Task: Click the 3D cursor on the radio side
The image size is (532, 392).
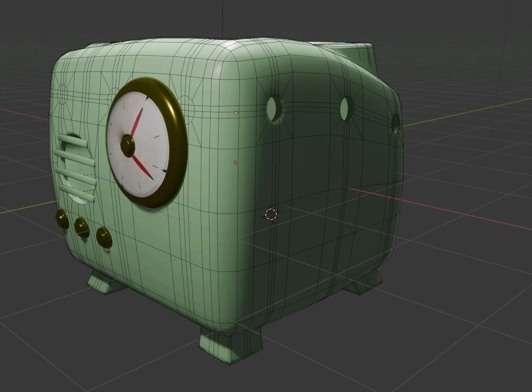Action: 271,214
